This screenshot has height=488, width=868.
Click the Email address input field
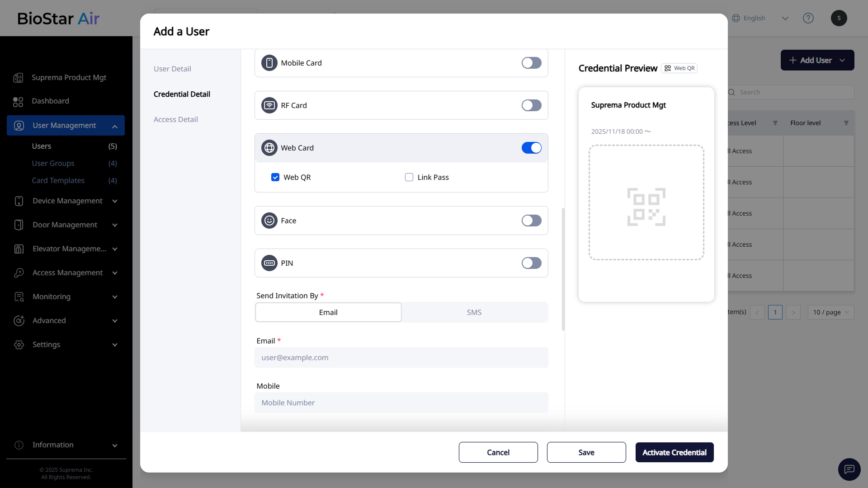(x=401, y=357)
